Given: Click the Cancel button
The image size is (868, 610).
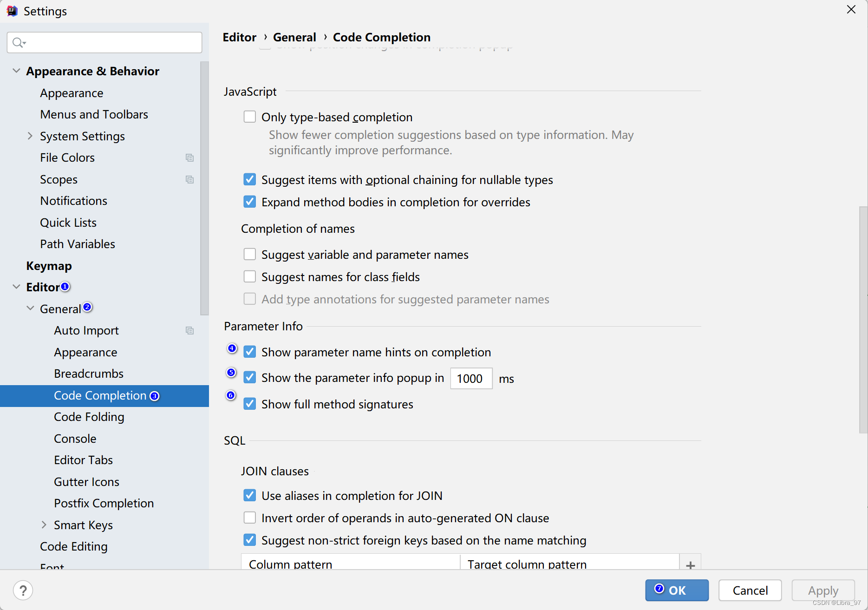Looking at the screenshot, I should pyautogui.click(x=750, y=590).
